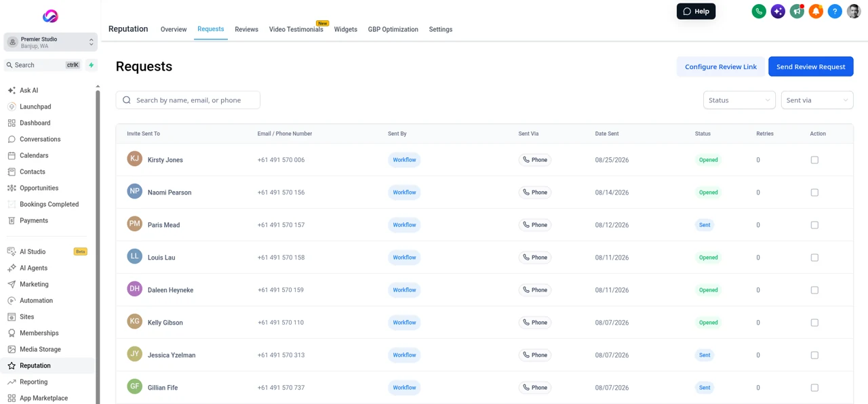Screen dimensions: 868x404
Task: Click the name Daleen Heyneke
Action: tap(170, 290)
